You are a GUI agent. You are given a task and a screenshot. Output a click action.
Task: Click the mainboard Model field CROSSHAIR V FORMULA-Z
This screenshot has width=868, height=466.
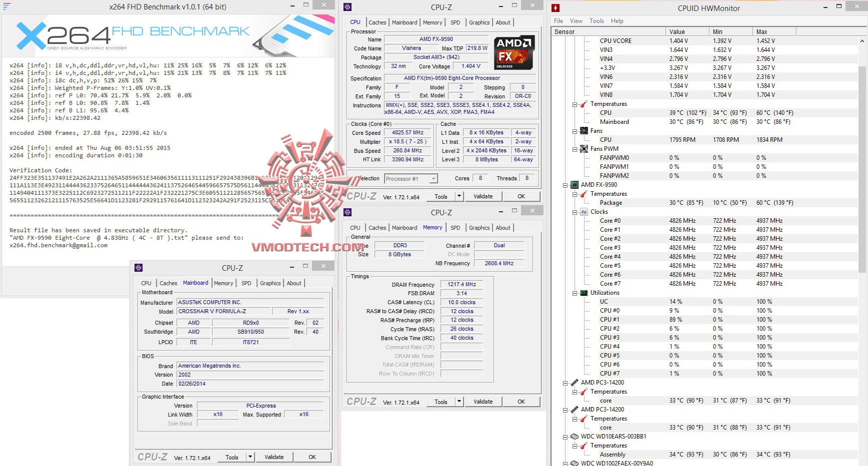point(223,311)
